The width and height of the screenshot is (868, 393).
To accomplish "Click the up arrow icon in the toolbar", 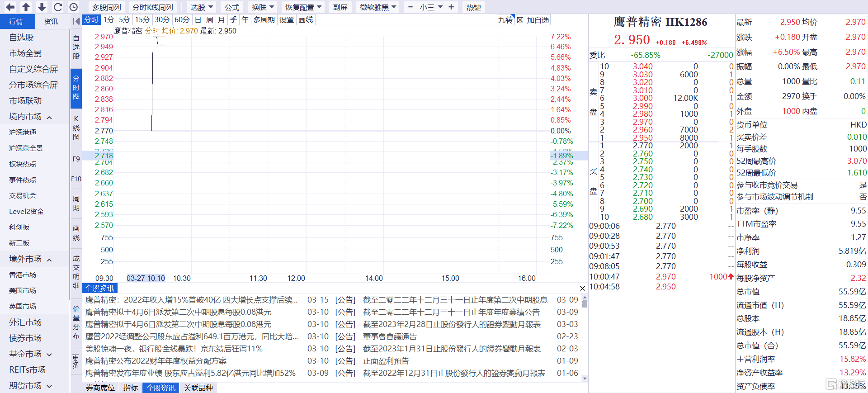I will pos(26,7).
